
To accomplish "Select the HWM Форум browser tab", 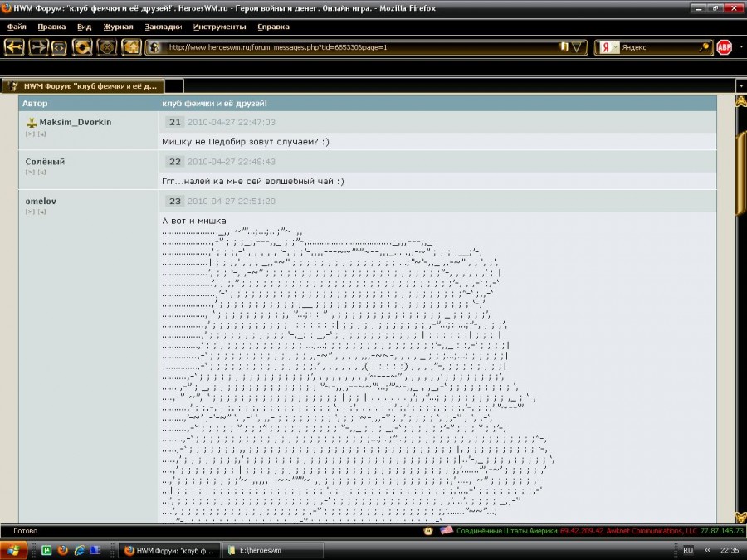I will pos(83,85).
